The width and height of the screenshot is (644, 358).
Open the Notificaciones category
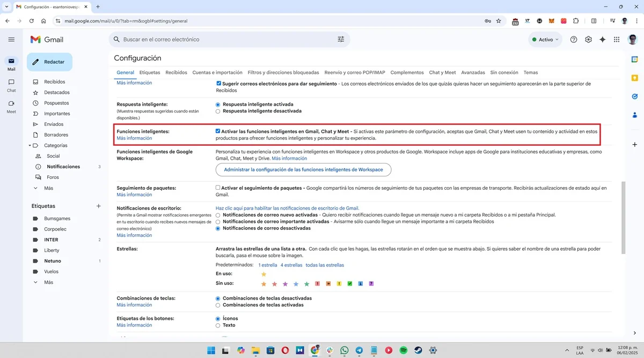click(63, 167)
